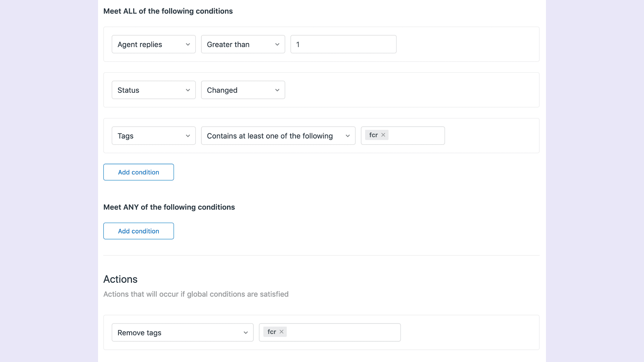Remove the fcr tag from Remove tags action
The image size is (644, 362).
pyautogui.click(x=281, y=332)
